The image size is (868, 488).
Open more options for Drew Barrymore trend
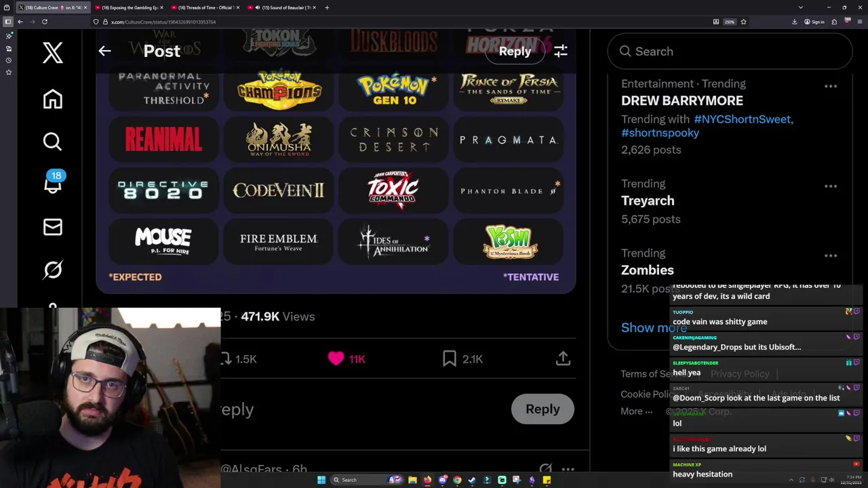(831, 86)
